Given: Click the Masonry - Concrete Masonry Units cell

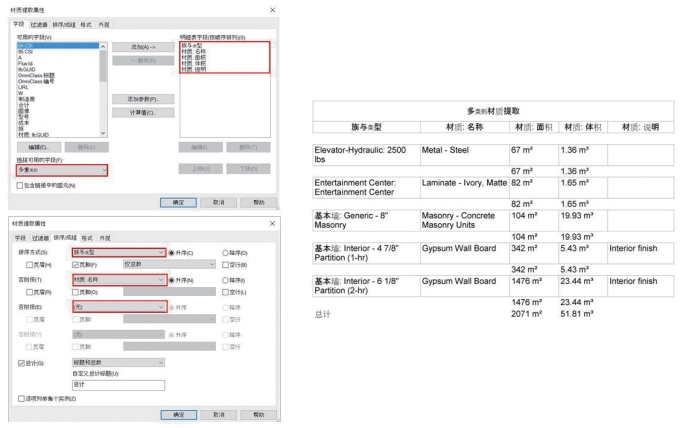Looking at the screenshot, I should click(465, 220).
